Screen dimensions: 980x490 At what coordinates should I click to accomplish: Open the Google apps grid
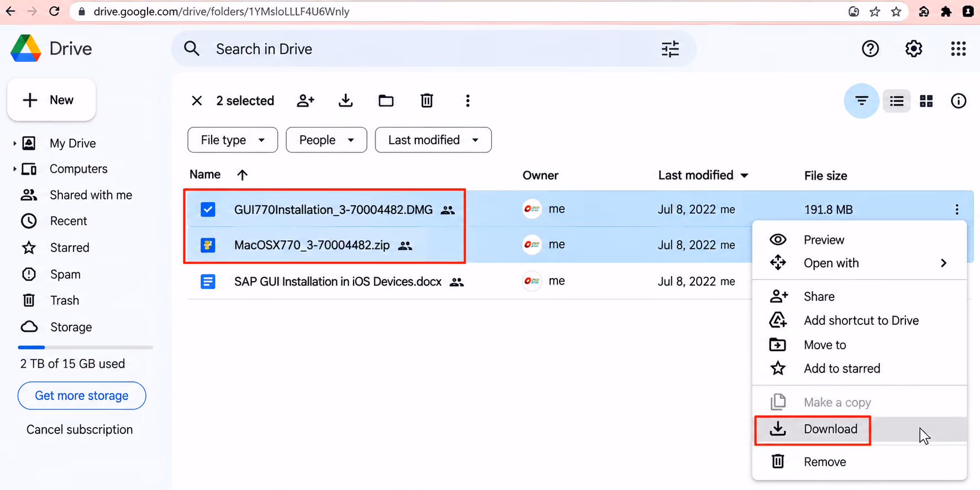(x=958, y=49)
